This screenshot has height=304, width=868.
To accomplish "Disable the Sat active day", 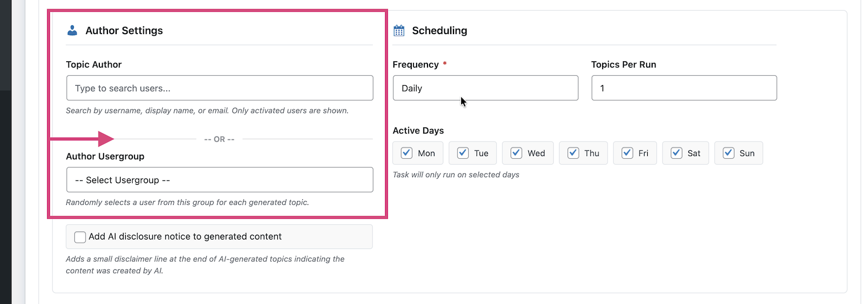I will 676,153.
